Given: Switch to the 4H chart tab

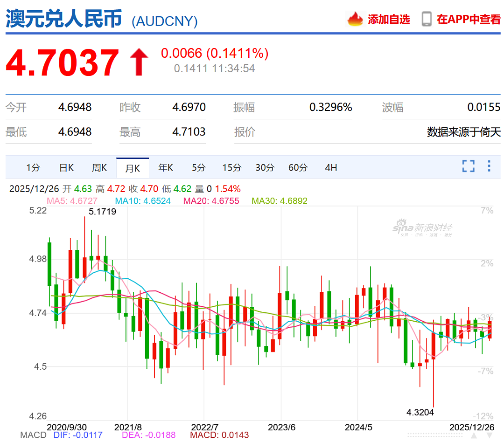Looking at the screenshot, I should 331,168.
